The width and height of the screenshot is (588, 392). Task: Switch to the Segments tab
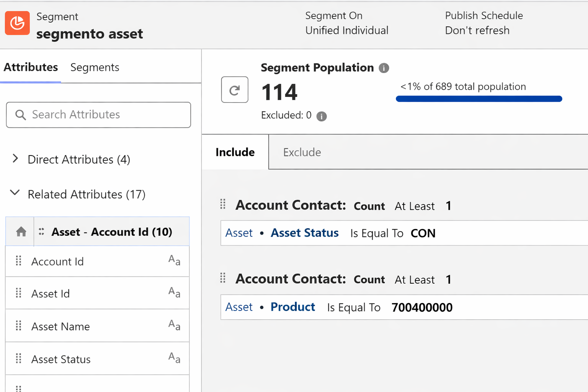click(x=95, y=67)
